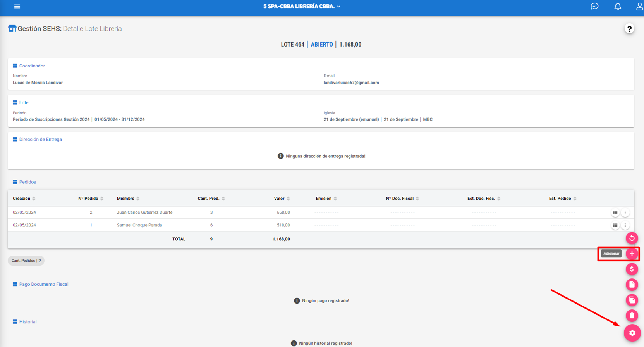The height and width of the screenshot is (347, 644).
Task: Click the value 658,00 cell
Action: coord(283,212)
